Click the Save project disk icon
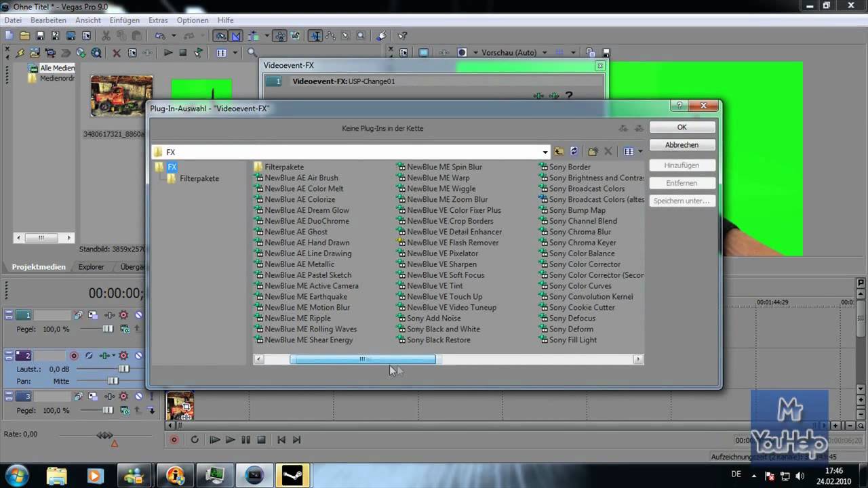 pos(40,36)
